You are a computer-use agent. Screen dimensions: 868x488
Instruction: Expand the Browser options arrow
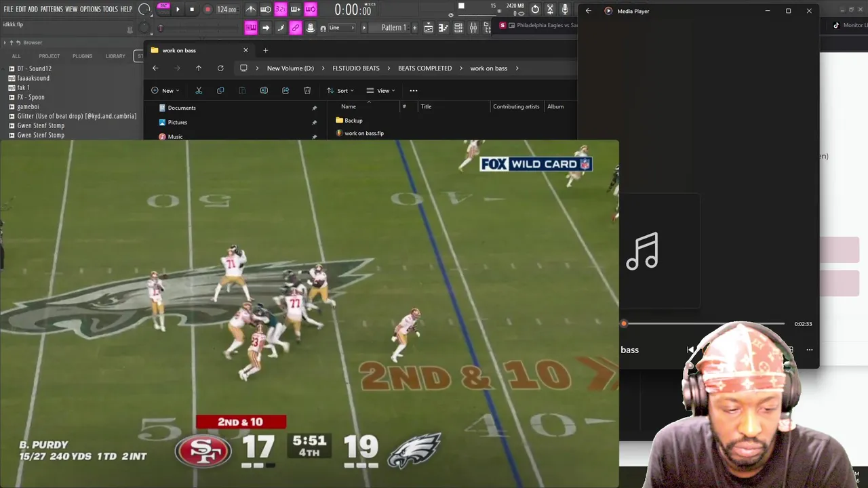[x=5, y=43]
